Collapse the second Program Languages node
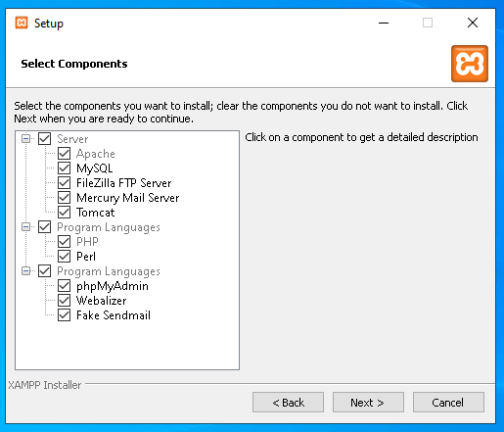 pos(25,271)
